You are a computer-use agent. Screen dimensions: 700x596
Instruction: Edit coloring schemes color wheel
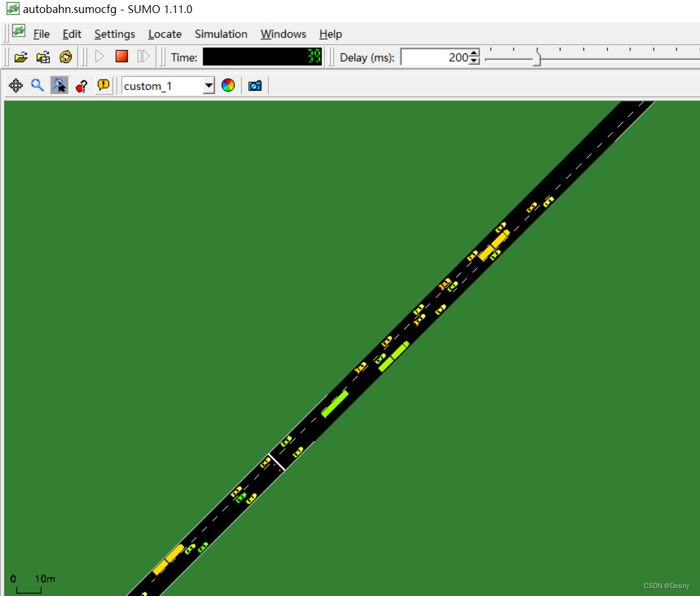point(228,85)
